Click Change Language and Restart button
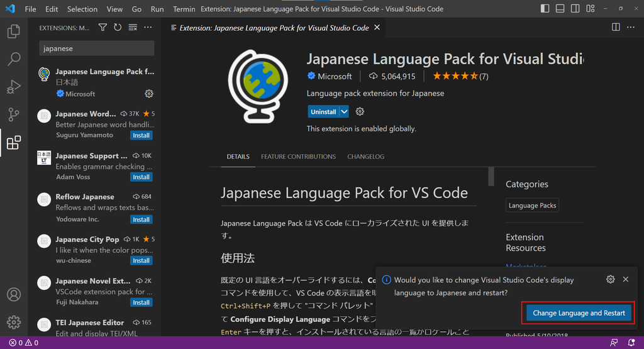644x349 pixels. [x=579, y=313]
